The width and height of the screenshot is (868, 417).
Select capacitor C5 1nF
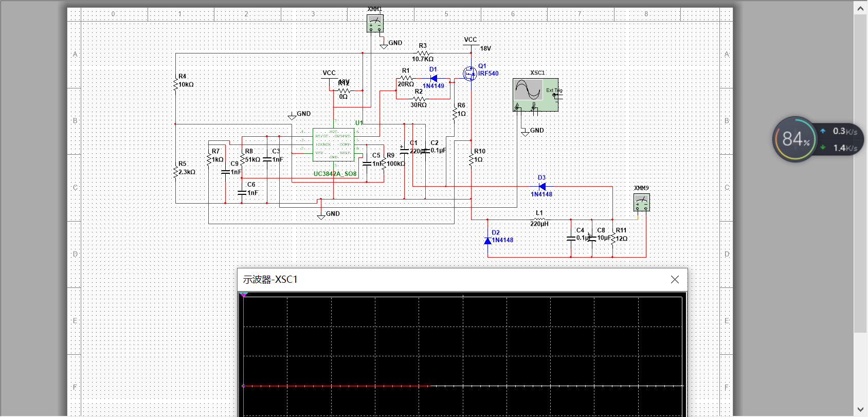click(x=367, y=164)
